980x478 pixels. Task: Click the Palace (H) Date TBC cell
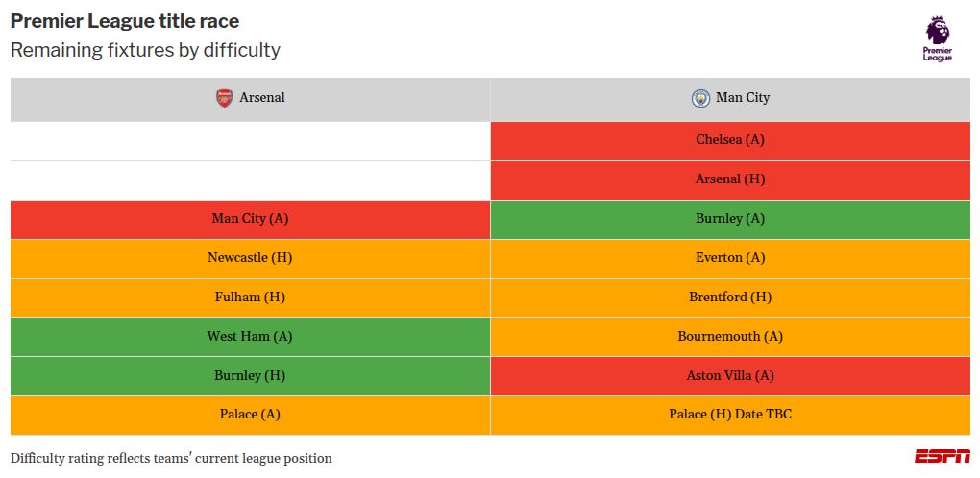pos(730,416)
